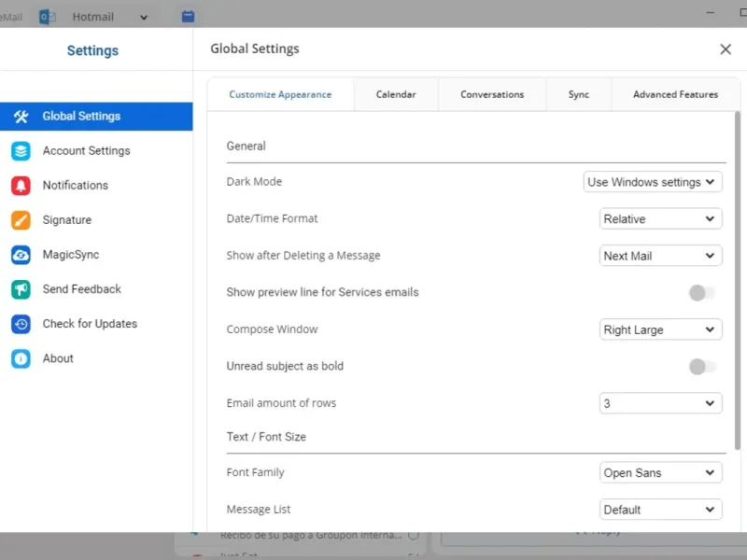Click the red Notifications bell icon
Viewport: 747px width, 560px height.
[21, 186]
